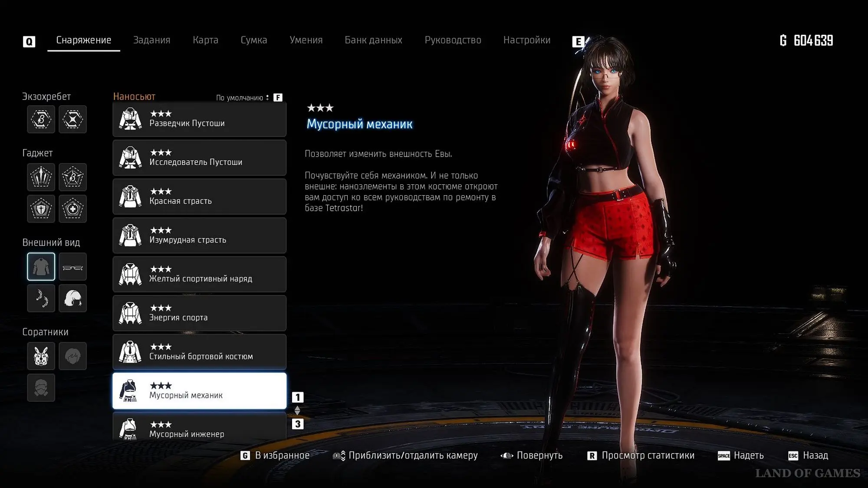Click the Красная страсть suit icon
This screenshot has height=488, width=868.
point(130,197)
